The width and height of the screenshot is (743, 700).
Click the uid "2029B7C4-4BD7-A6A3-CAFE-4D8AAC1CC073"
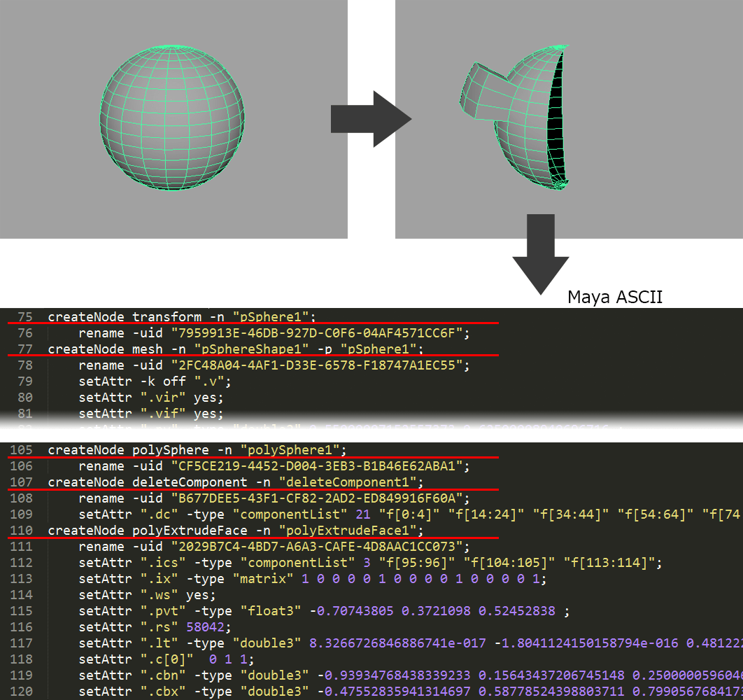(x=316, y=546)
